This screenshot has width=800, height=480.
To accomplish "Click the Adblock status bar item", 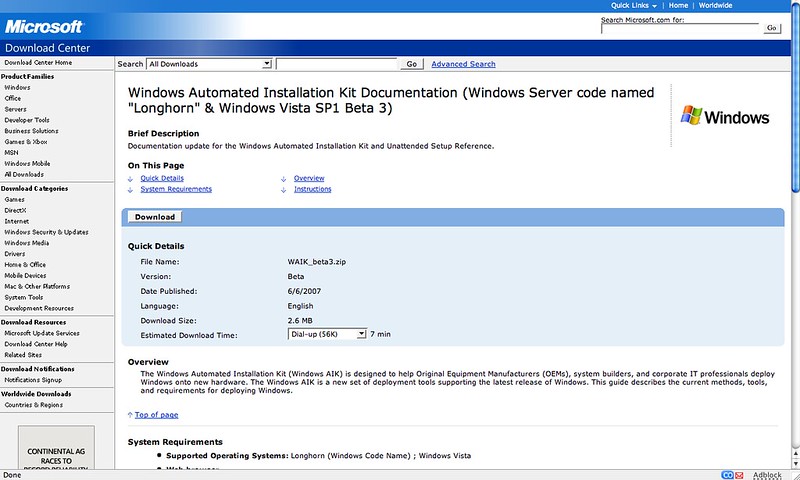I will [x=767, y=475].
